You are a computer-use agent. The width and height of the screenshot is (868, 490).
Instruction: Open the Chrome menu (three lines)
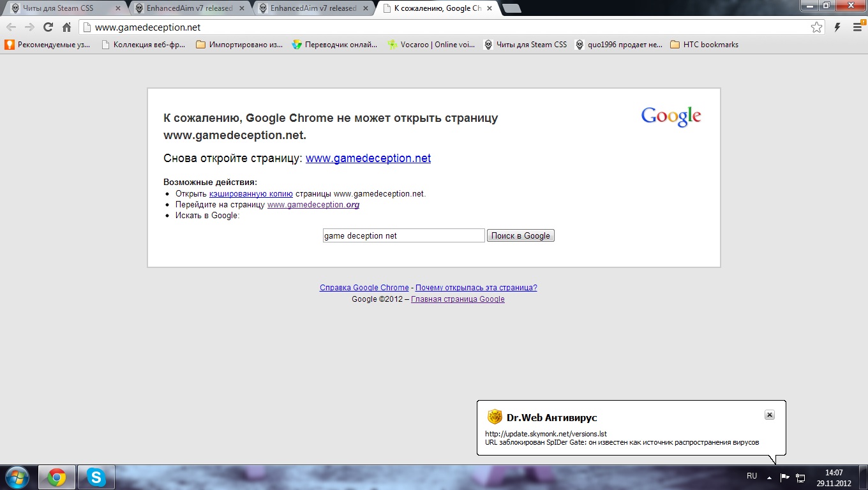[x=857, y=27]
